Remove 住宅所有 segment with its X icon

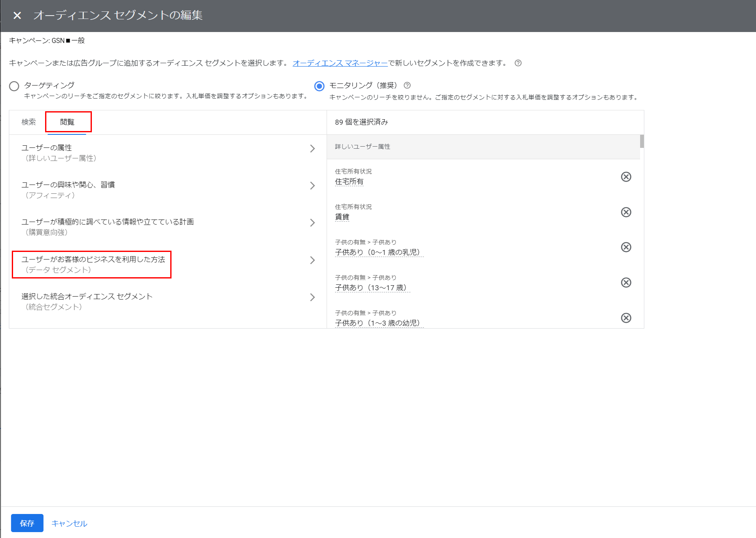626,177
